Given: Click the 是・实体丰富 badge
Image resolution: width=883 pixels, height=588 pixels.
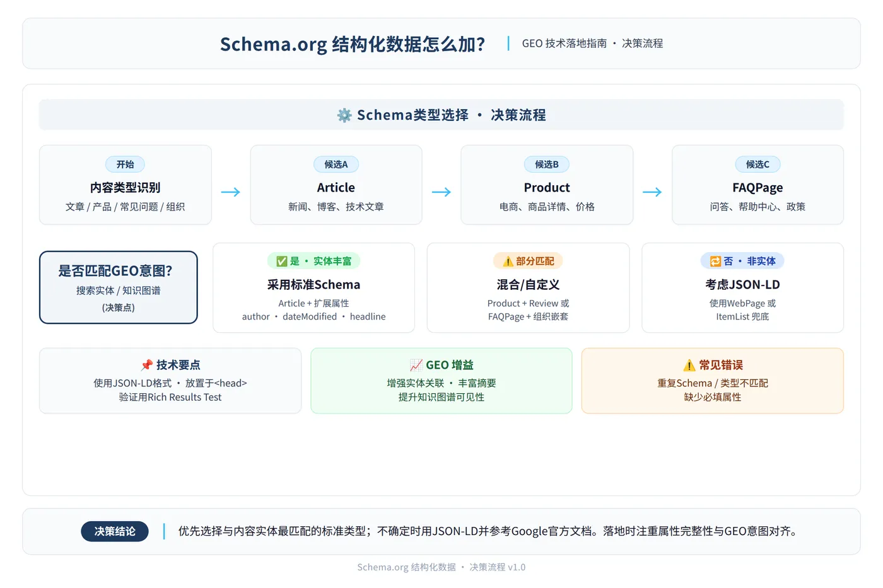Looking at the screenshot, I should coord(313,261).
